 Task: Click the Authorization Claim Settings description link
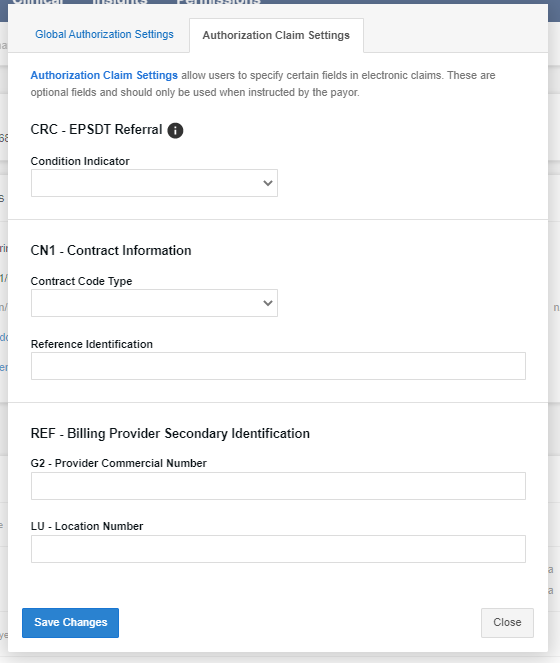(104, 75)
